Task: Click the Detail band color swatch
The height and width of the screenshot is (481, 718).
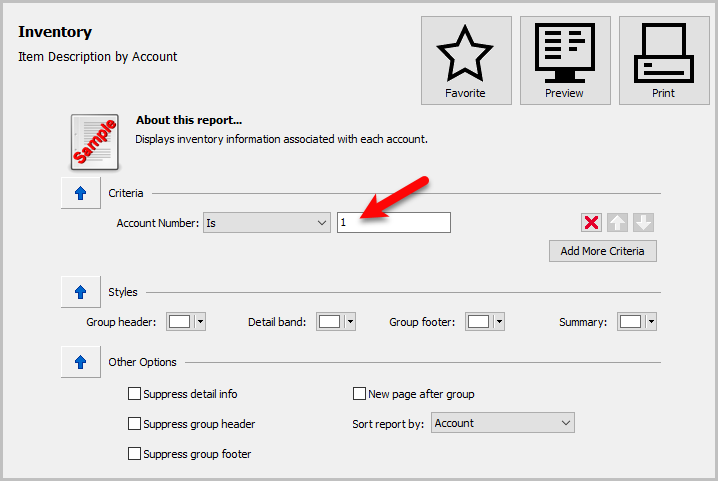Action: point(329,322)
